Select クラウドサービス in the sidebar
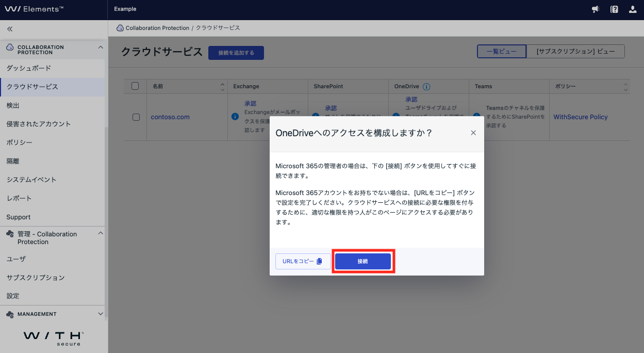Screen dimensions: 644x353 coord(52,87)
